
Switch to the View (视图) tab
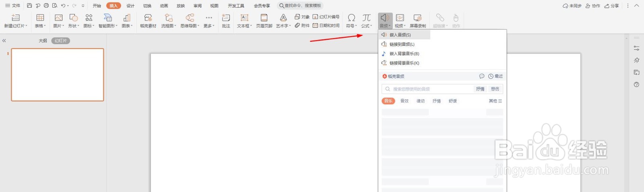point(214,6)
